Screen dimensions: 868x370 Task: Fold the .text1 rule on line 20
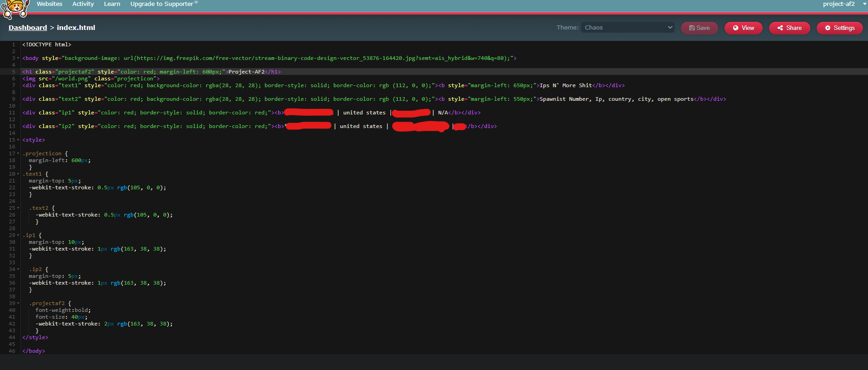click(18, 174)
